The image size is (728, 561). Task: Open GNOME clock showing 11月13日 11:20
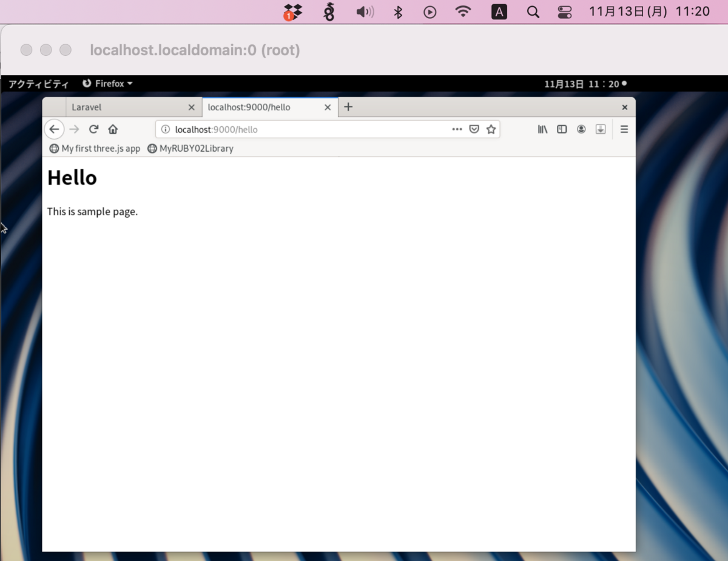[x=585, y=84]
